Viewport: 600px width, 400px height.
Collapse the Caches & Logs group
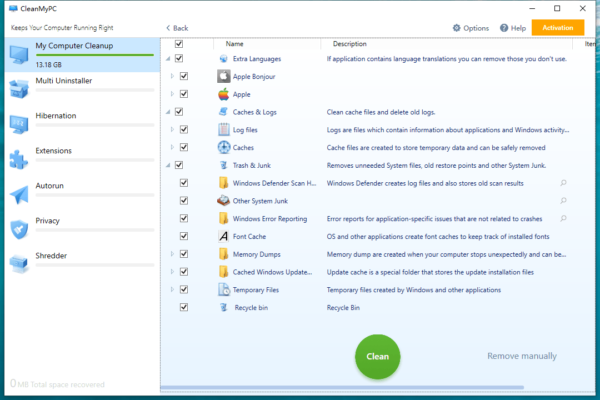168,112
